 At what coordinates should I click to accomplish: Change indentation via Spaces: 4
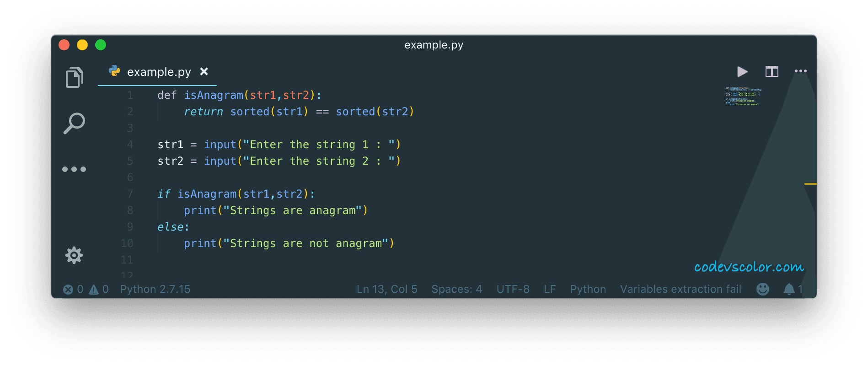point(457,289)
